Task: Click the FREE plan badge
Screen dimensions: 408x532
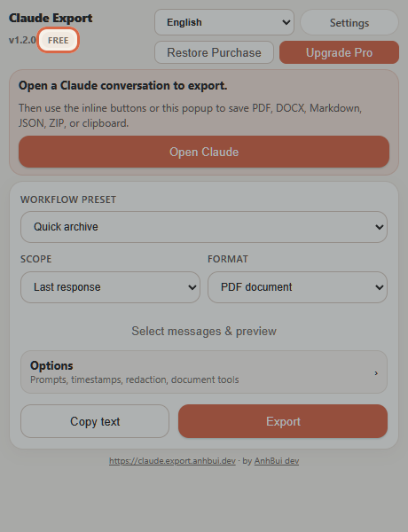Action: (x=58, y=41)
